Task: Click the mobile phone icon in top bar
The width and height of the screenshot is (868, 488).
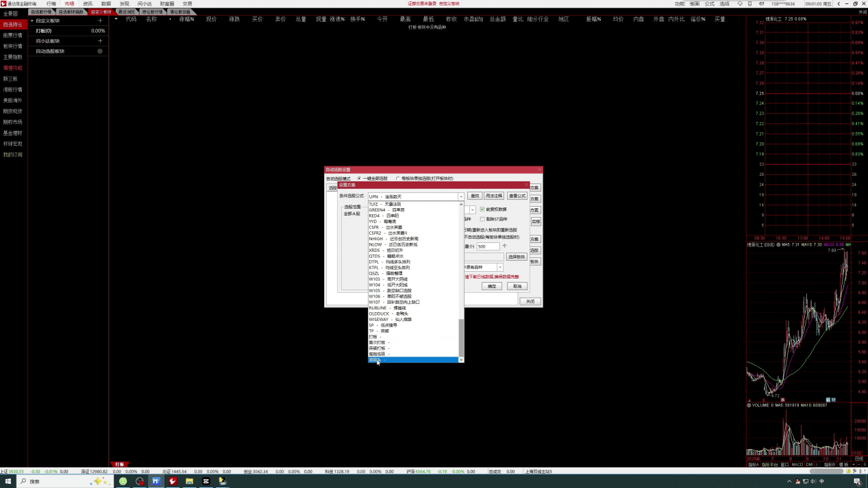Action: point(750,3)
